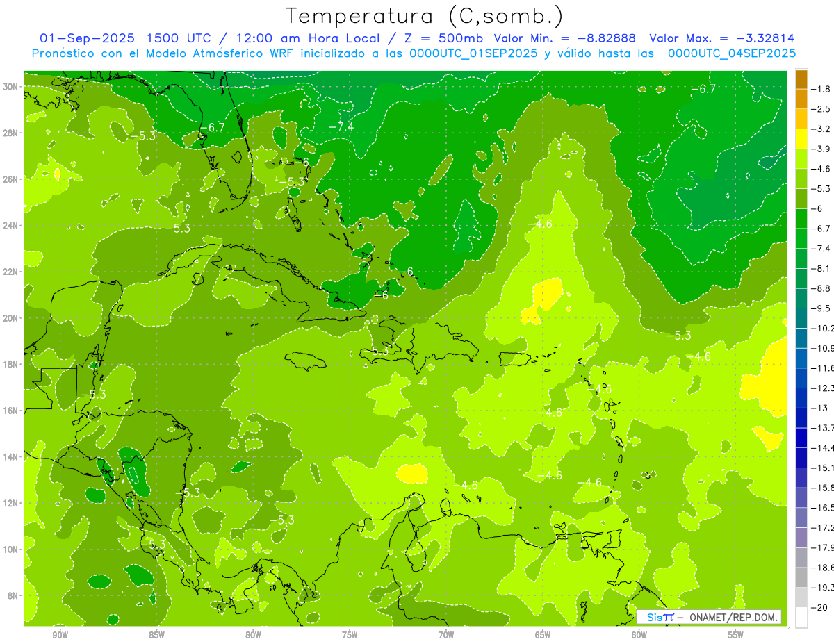Click the 30N latitude label
Image resolution: width=834 pixels, height=644 pixels.
11,86
